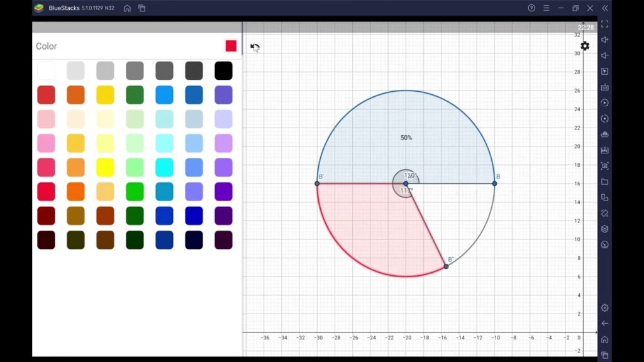Open the GeoGebra settings gear
644x362 pixels.
pyautogui.click(x=585, y=46)
